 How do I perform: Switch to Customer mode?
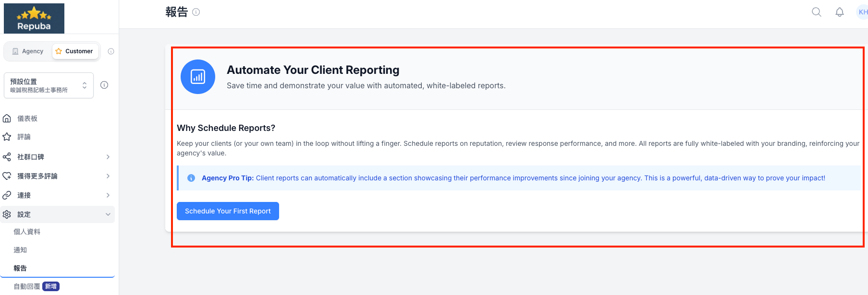point(74,51)
